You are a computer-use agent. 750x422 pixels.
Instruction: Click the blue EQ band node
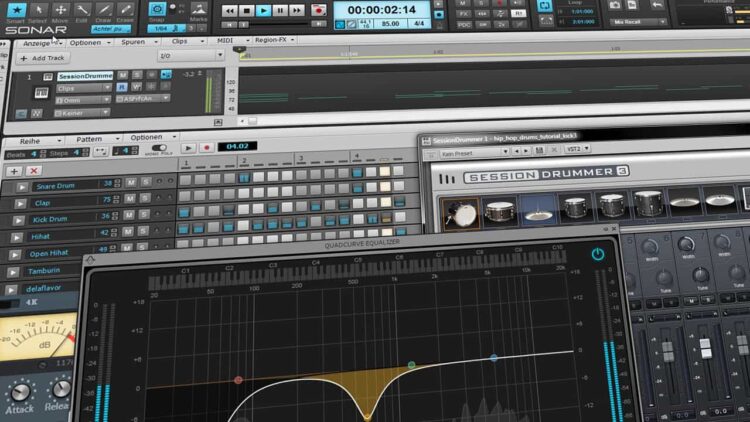coord(493,357)
